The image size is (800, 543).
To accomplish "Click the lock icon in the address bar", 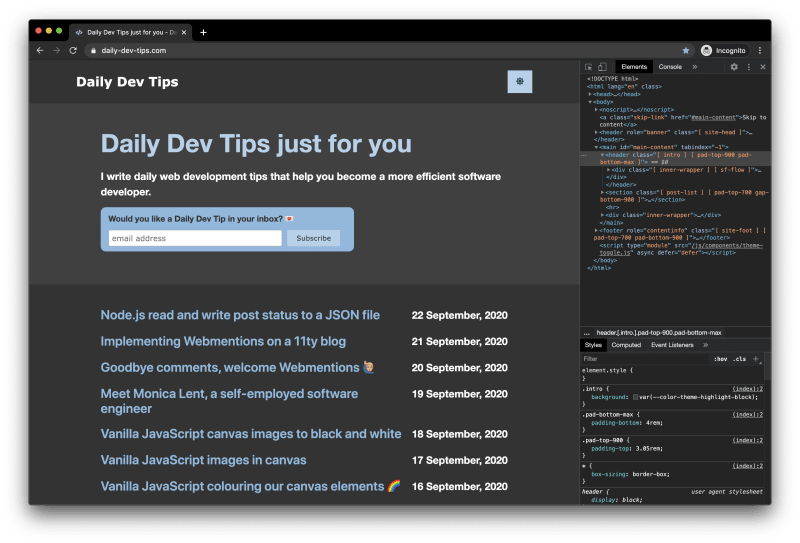I will (x=93, y=51).
